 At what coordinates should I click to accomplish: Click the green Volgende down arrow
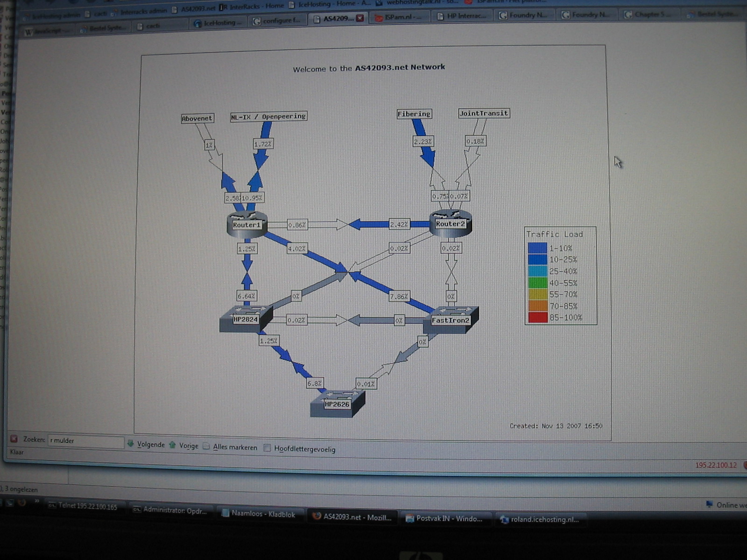click(x=131, y=444)
